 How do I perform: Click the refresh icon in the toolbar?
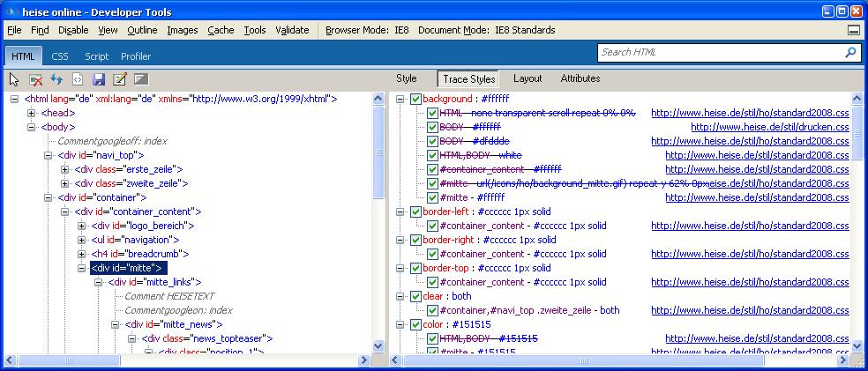tap(56, 79)
